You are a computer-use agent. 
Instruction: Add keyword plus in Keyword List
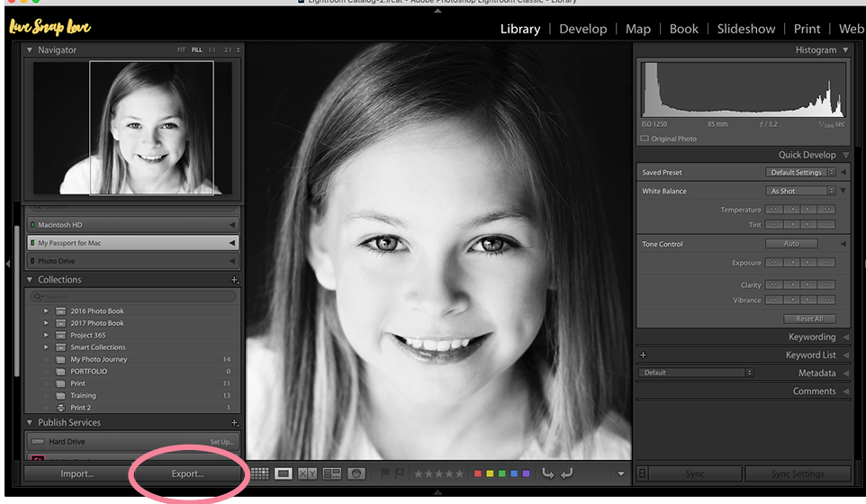pyautogui.click(x=643, y=355)
